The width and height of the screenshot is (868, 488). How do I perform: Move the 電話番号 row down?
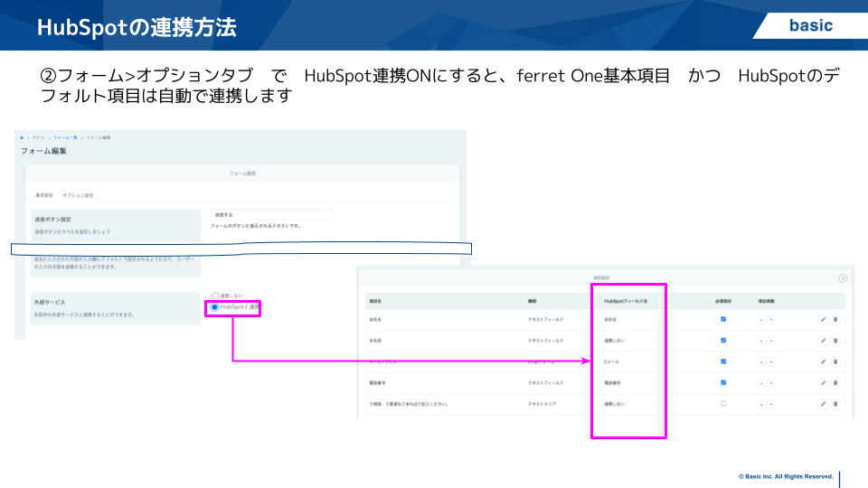coord(771,383)
